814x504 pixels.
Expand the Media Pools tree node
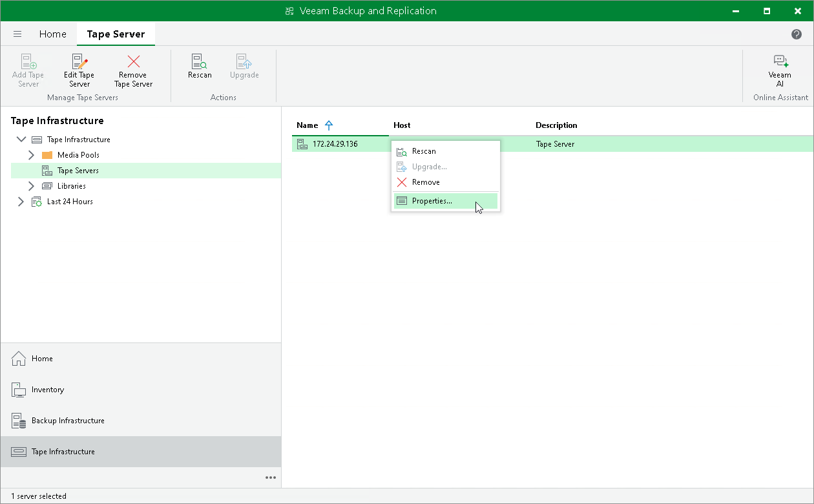[x=31, y=155]
